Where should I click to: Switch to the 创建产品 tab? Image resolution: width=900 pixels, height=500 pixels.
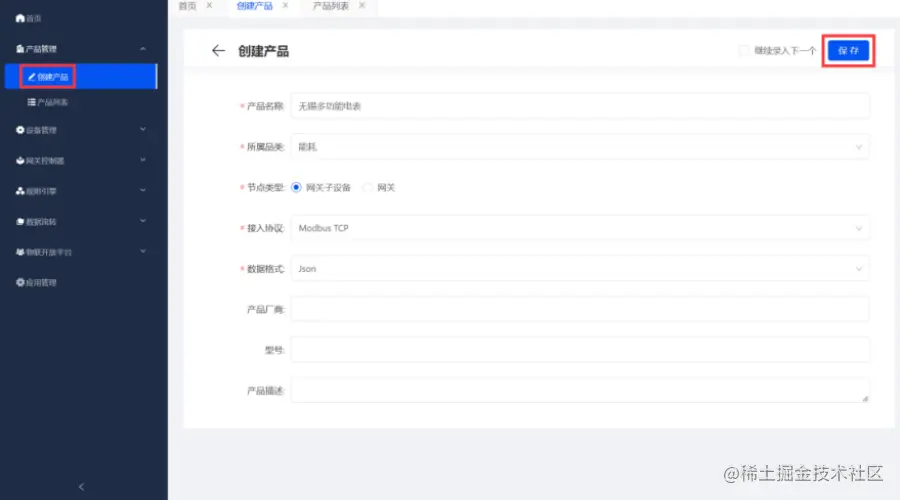click(255, 6)
